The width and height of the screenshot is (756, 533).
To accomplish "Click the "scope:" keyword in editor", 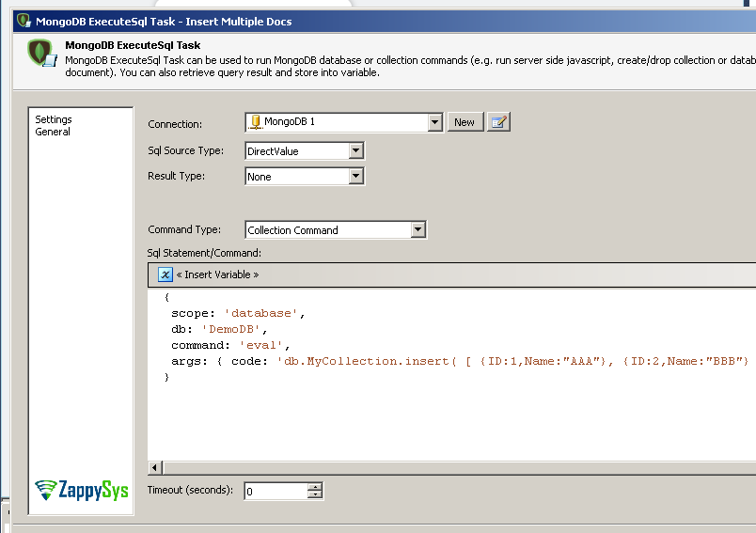I will (x=194, y=313).
